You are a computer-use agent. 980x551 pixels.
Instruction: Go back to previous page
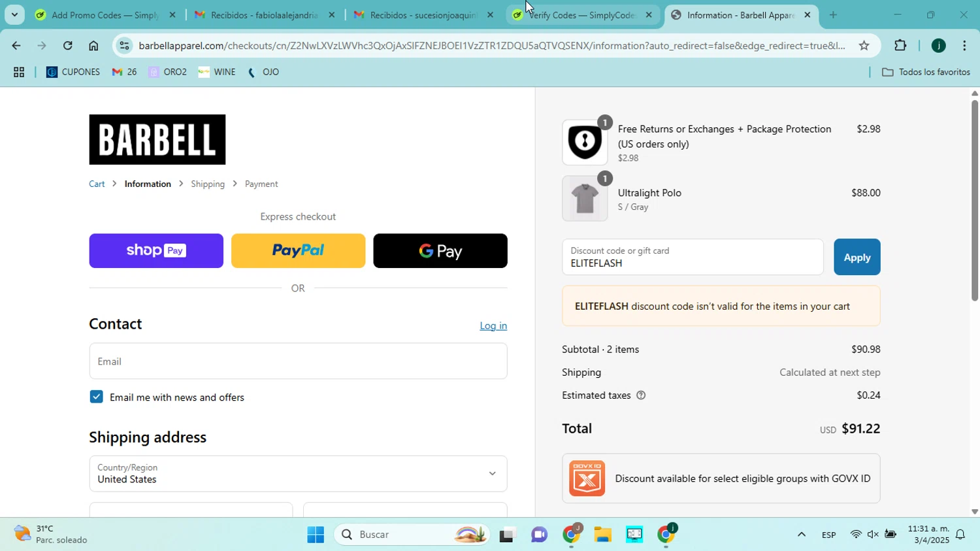(16, 46)
